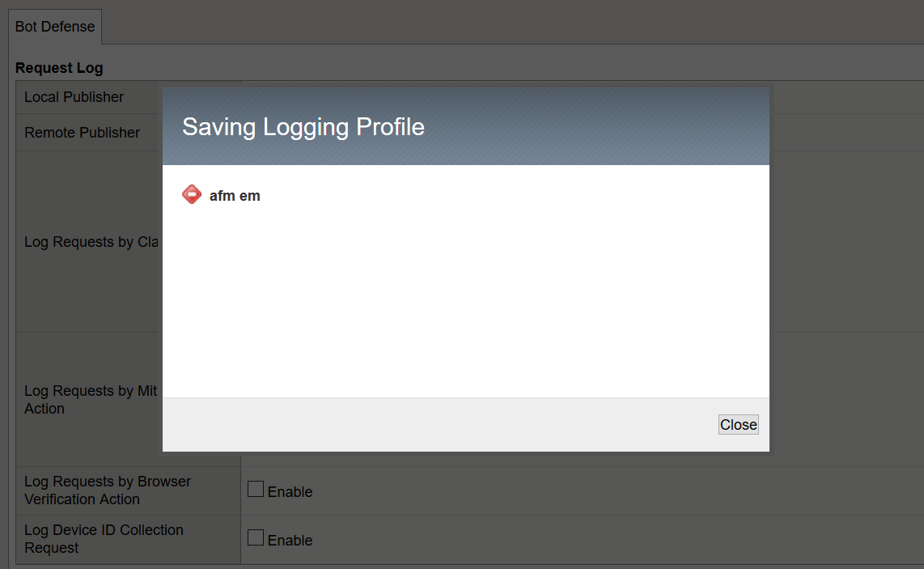Image resolution: width=924 pixels, height=569 pixels.
Task: Click the Saving Logging Profile dialog title
Action: click(303, 127)
